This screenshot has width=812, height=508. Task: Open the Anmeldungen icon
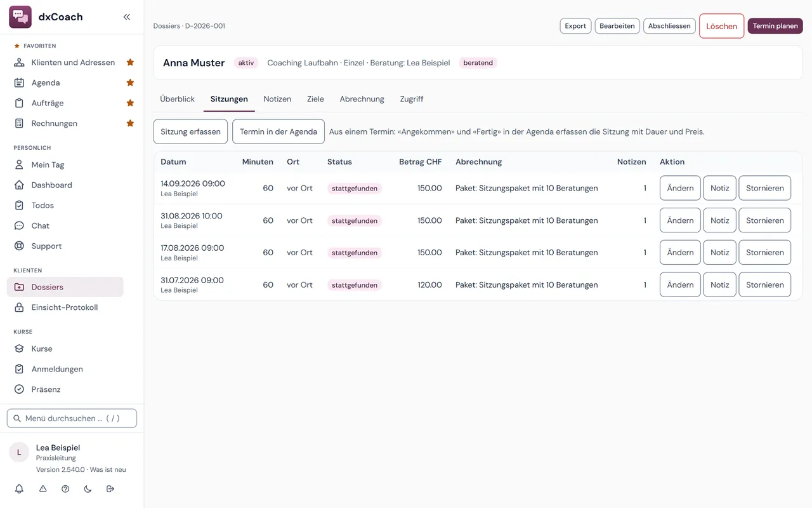[x=19, y=369]
